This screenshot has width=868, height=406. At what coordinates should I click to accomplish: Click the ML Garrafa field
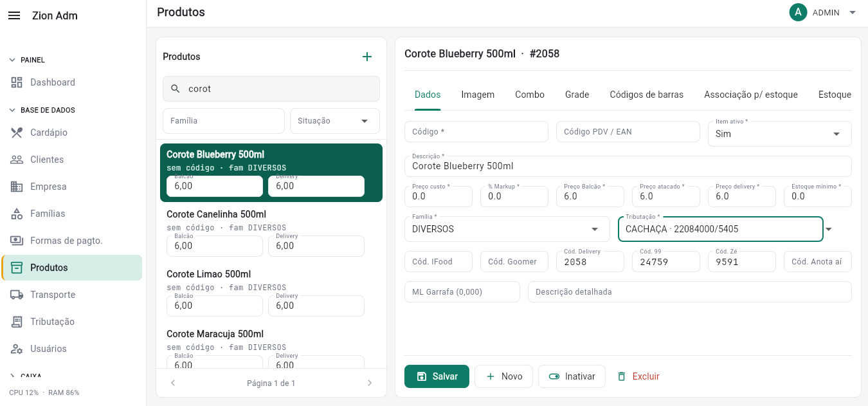462,291
